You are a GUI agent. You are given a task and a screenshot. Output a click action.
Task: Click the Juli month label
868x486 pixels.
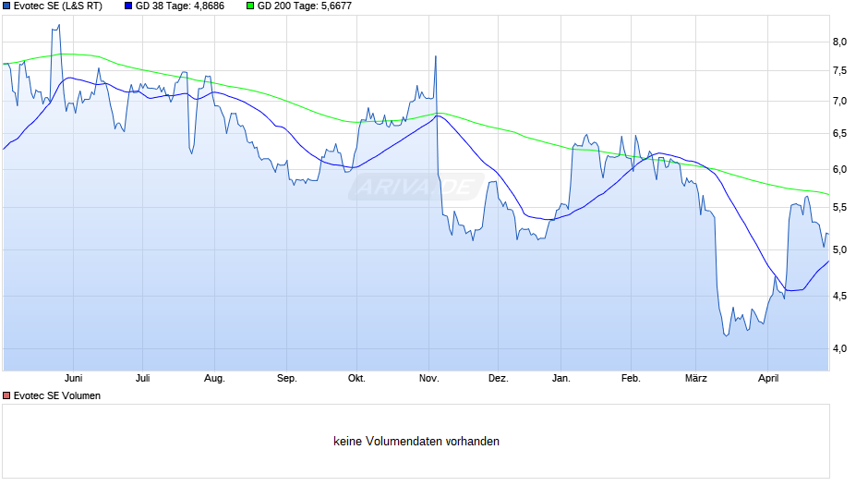pos(143,378)
